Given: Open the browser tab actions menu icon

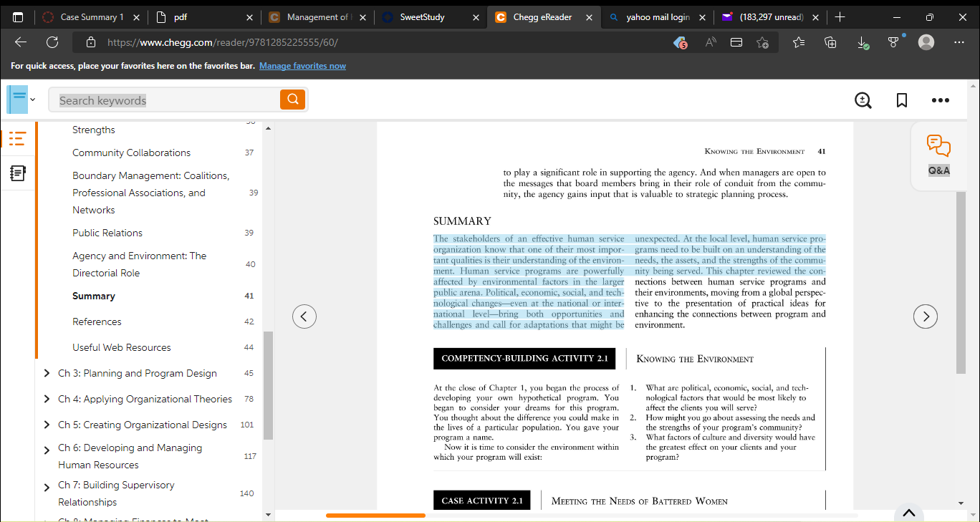Looking at the screenshot, I should (x=17, y=16).
